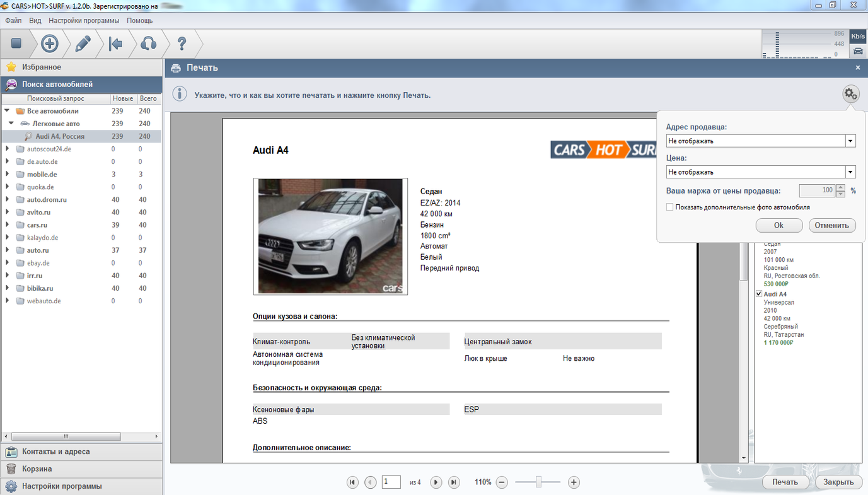Open the Файл menu

click(x=13, y=20)
